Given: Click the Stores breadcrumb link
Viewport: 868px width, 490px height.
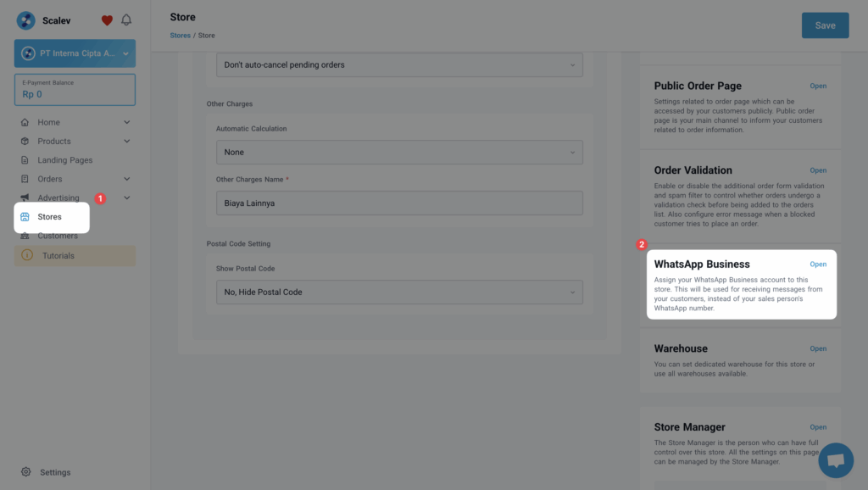Looking at the screenshot, I should point(180,36).
